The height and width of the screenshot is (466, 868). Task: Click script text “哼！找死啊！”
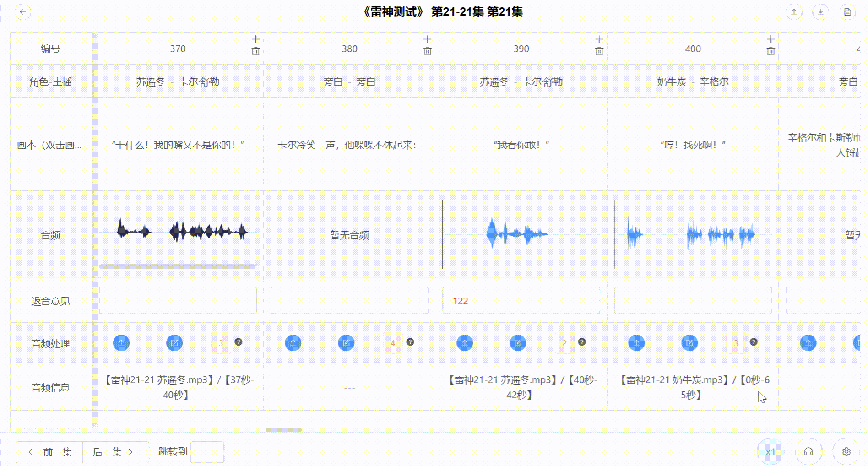(x=693, y=145)
